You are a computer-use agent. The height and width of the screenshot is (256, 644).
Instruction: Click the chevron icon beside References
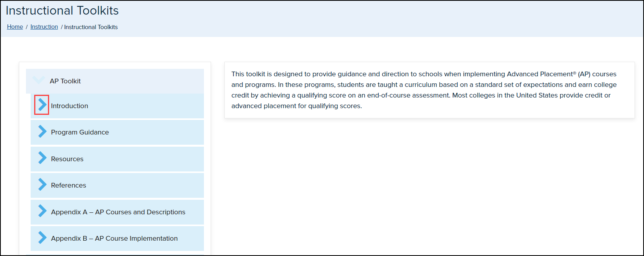tap(42, 185)
